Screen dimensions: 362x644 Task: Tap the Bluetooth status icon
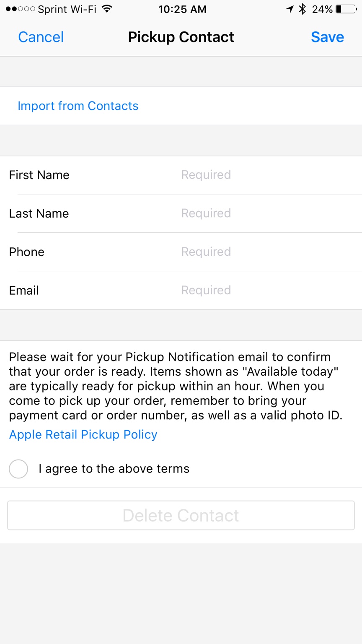coord(302,9)
